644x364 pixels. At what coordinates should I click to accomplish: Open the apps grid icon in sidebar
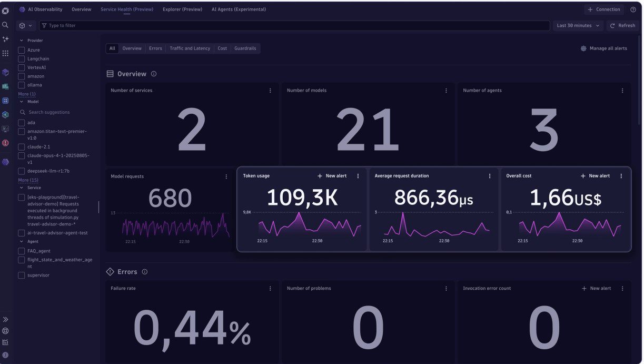[x=5, y=53]
